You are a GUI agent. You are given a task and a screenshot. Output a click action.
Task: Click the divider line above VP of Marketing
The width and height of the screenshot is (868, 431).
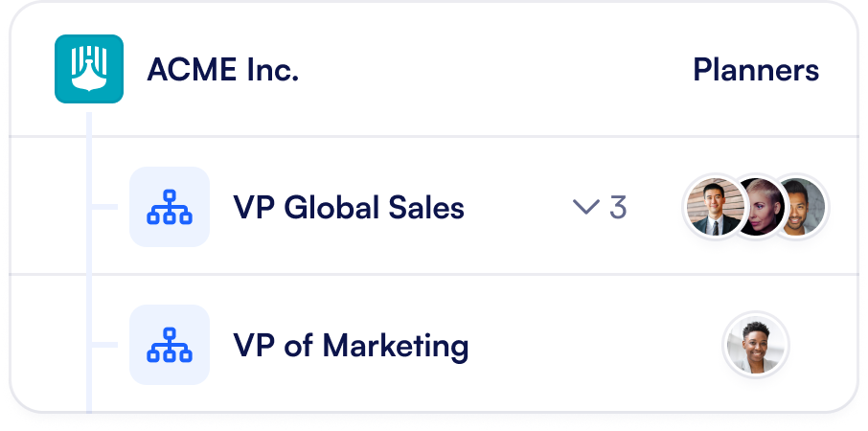(479, 275)
